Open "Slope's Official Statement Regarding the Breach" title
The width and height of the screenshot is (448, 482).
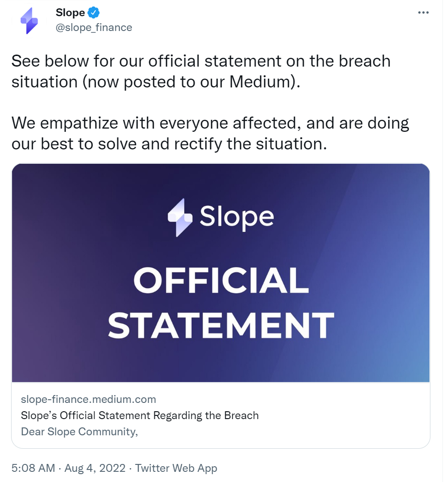click(x=140, y=415)
